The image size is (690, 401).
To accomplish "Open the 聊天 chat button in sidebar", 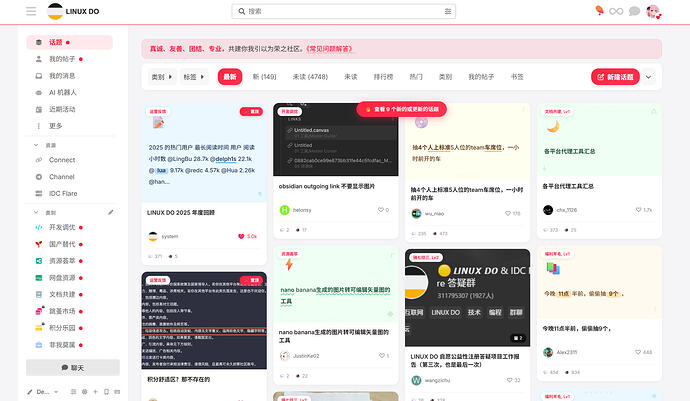I will click(73, 368).
